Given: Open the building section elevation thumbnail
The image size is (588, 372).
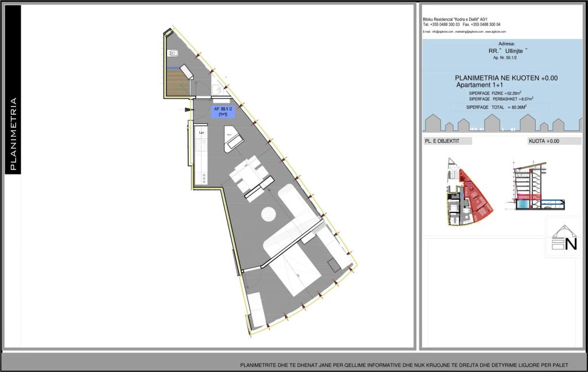Looking at the screenshot, I should click(539, 186).
